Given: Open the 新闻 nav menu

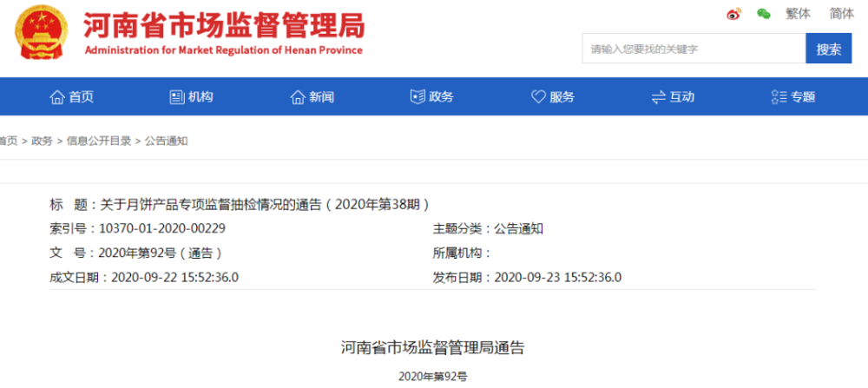Looking at the screenshot, I should tap(322, 97).
